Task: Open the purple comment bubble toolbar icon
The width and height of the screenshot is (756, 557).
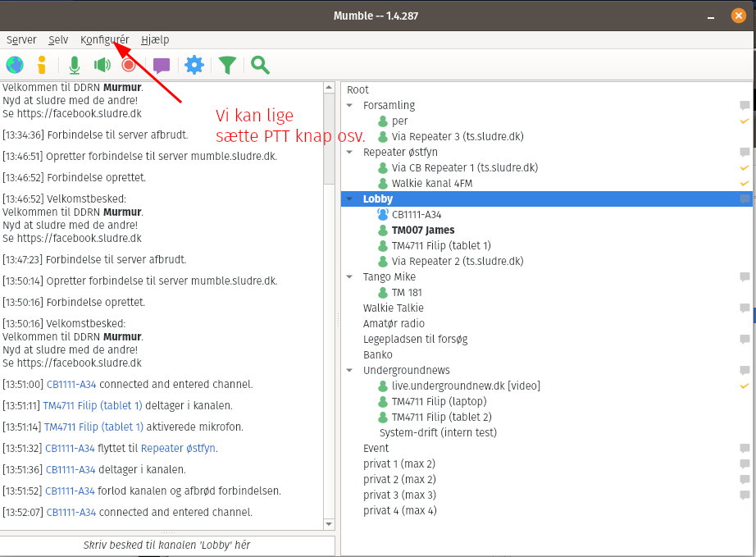Action: [x=162, y=65]
